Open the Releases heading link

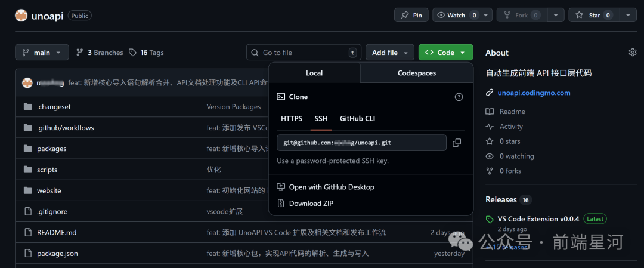tap(501, 199)
